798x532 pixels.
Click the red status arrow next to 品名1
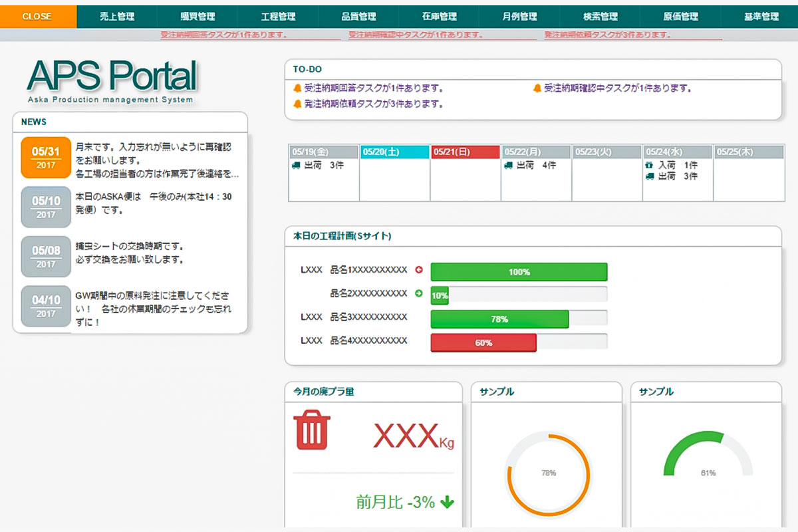(x=420, y=270)
